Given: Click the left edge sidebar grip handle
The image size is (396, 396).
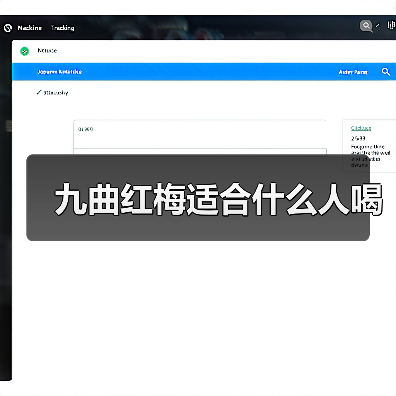Looking at the screenshot, I should coord(9,126).
